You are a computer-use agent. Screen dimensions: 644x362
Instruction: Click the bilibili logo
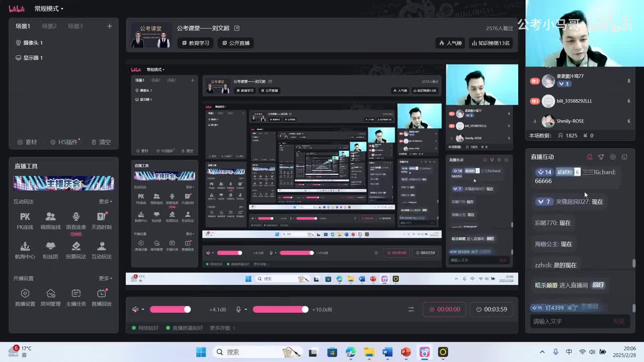[x=17, y=9]
